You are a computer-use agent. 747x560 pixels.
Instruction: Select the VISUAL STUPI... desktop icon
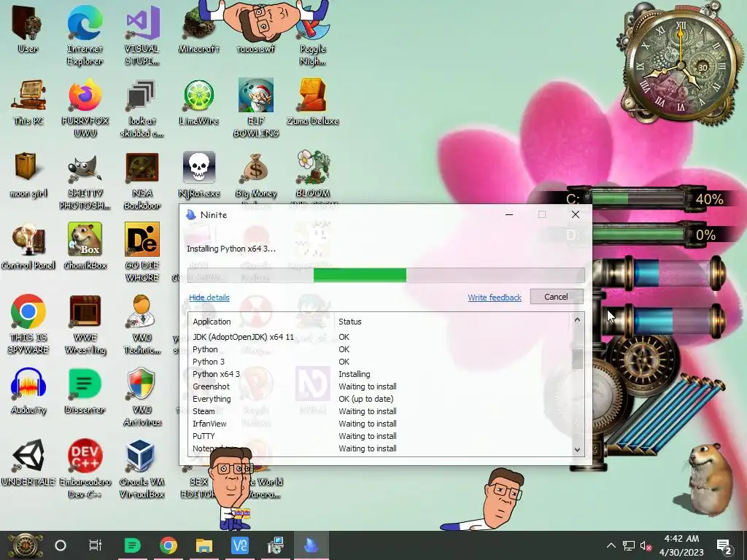(x=142, y=34)
